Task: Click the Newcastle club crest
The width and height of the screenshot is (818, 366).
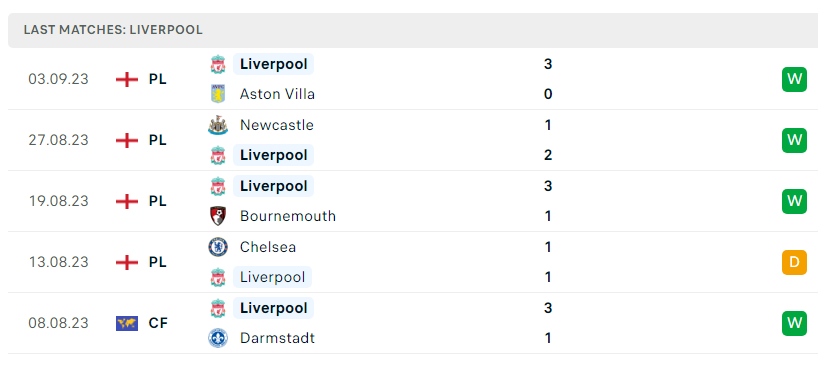Action: point(218,125)
